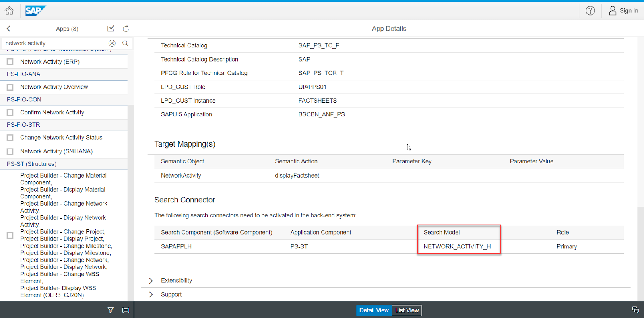
Task: Go back using the left arrow
Action: click(x=8, y=29)
